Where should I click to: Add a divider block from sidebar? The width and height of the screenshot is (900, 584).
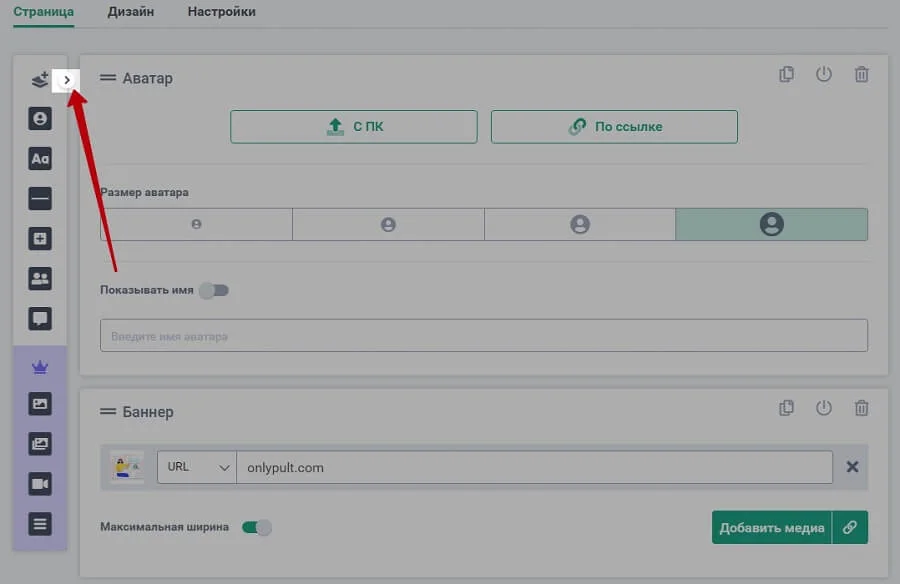click(40, 199)
